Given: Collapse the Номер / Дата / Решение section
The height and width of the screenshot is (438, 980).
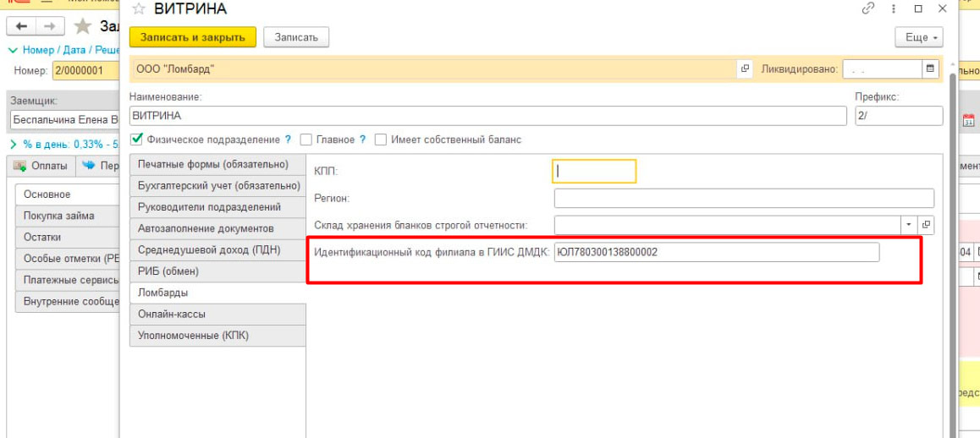Looking at the screenshot, I should [12, 50].
